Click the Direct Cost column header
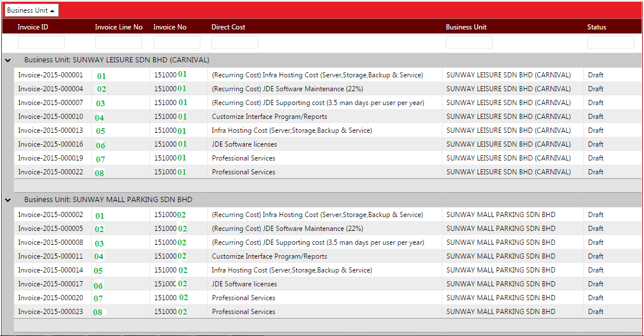Screen dimensions: 644x336 pos(228,27)
